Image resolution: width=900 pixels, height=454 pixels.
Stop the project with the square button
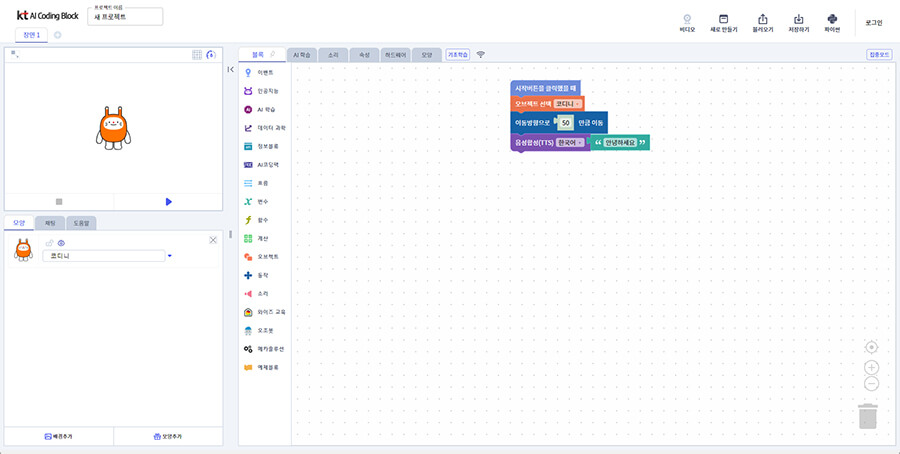coord(59,201)
